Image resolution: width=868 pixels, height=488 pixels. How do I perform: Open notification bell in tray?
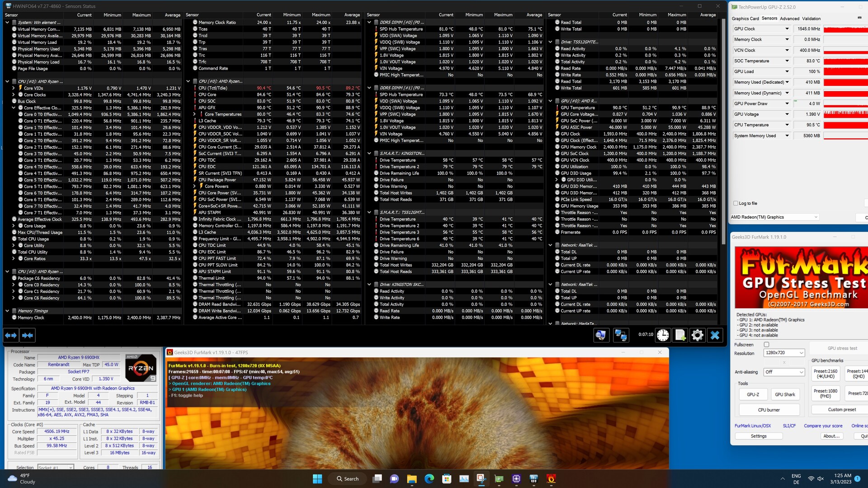857,479
